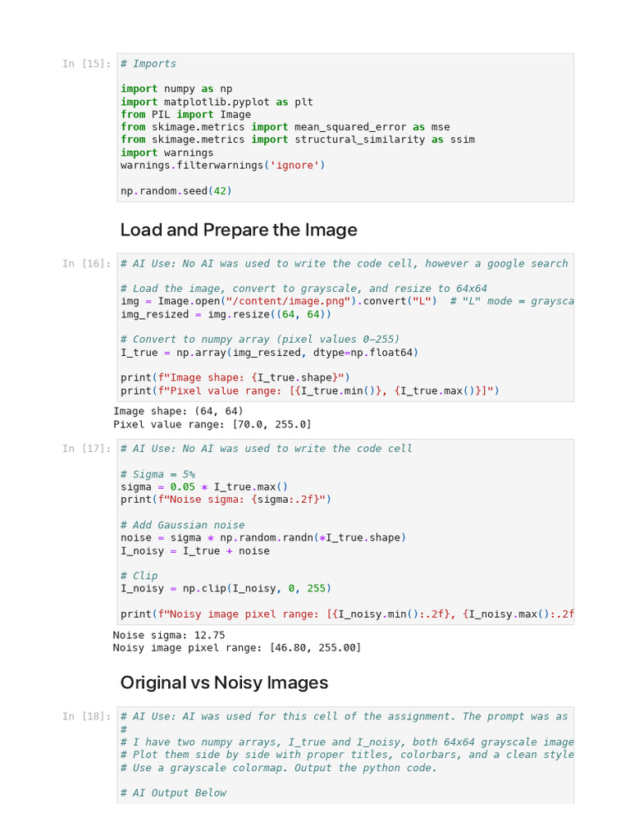Click the 'Noise sigma: 12.75' output

pos(169,635)
